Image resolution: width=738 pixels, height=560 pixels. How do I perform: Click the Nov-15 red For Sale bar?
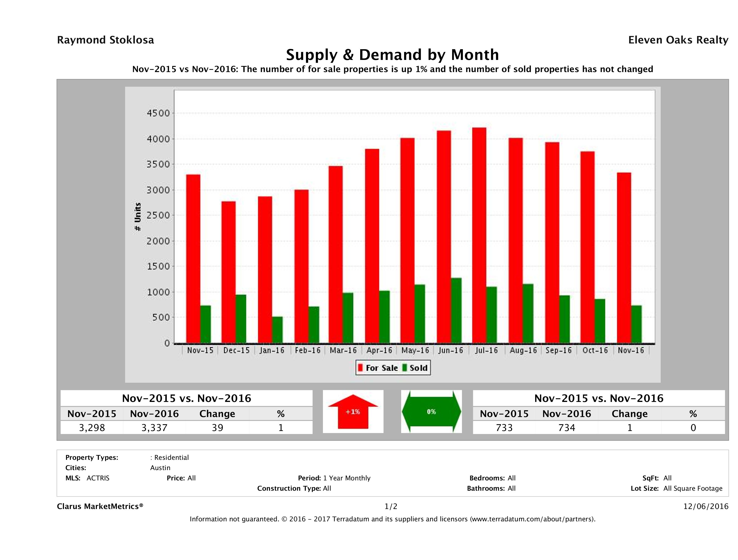click(193, 259)
